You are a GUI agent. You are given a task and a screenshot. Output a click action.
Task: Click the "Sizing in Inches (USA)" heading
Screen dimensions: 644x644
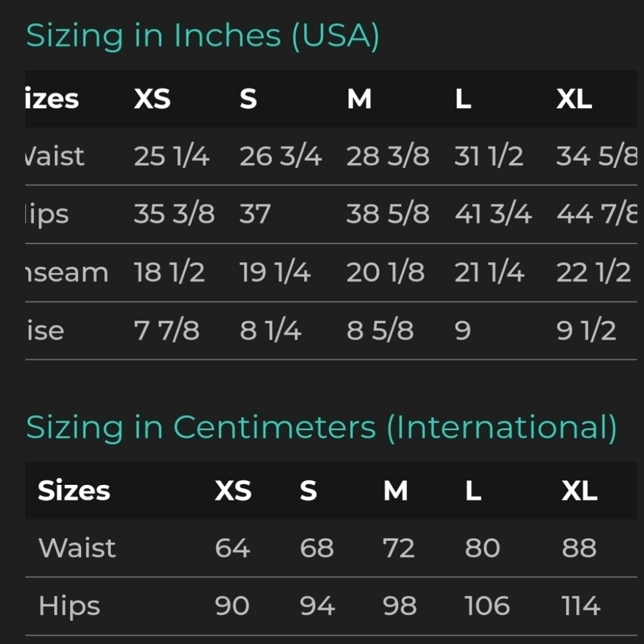202,36
